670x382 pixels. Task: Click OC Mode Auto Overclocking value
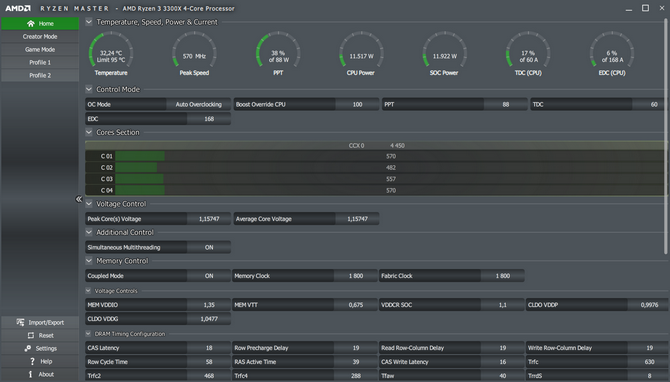[x=199, y=105]
